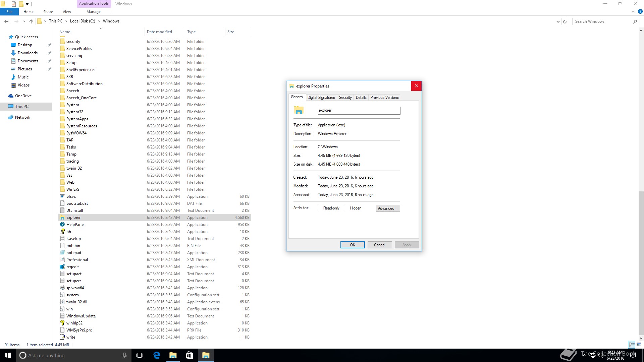
Task: Sort files by Size column
Action: (x=238, y=32)
